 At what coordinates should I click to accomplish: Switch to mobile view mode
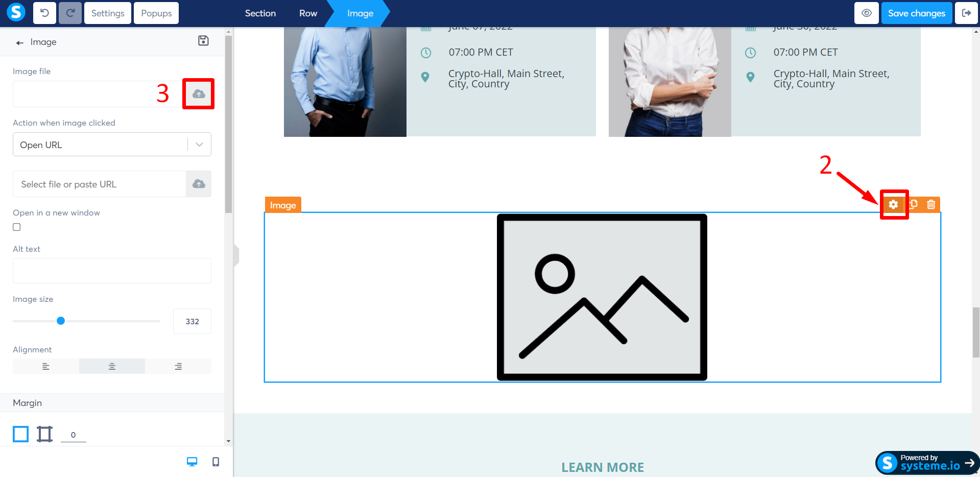point(215,461)
